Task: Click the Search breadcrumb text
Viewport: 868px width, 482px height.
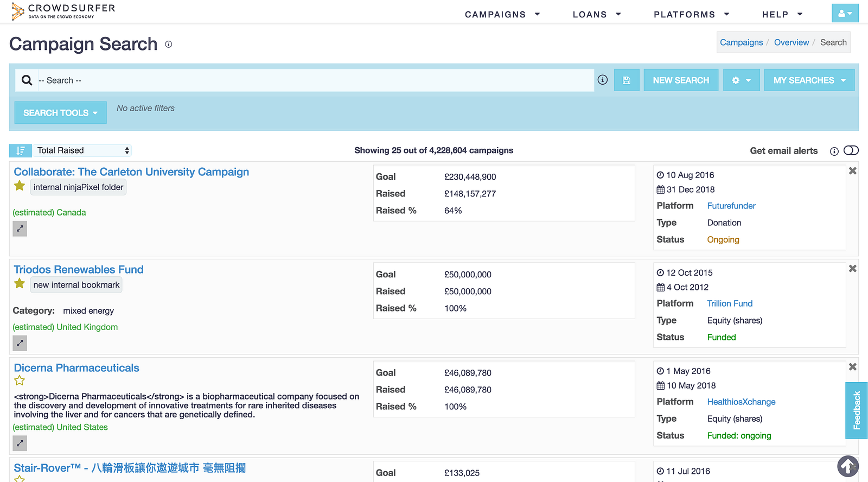Action: [x=833, y=42]
